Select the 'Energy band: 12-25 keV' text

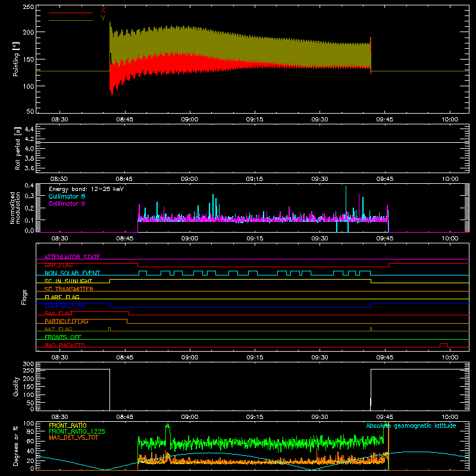coord(86,189)
